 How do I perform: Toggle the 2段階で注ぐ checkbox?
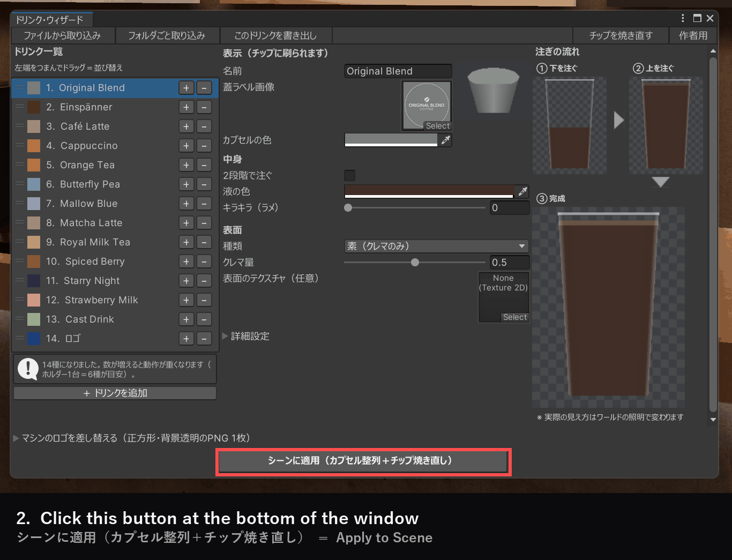(349, 175)
